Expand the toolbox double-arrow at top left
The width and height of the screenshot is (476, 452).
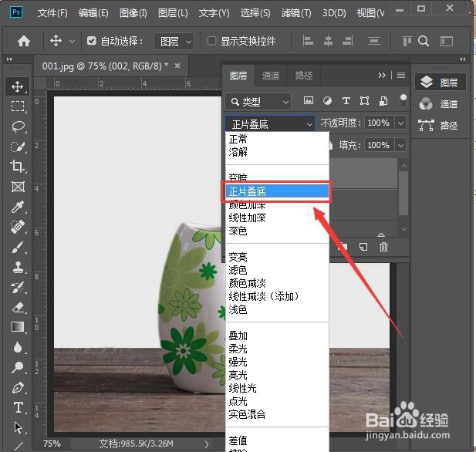pyautogui.click(x=9, y=59)
